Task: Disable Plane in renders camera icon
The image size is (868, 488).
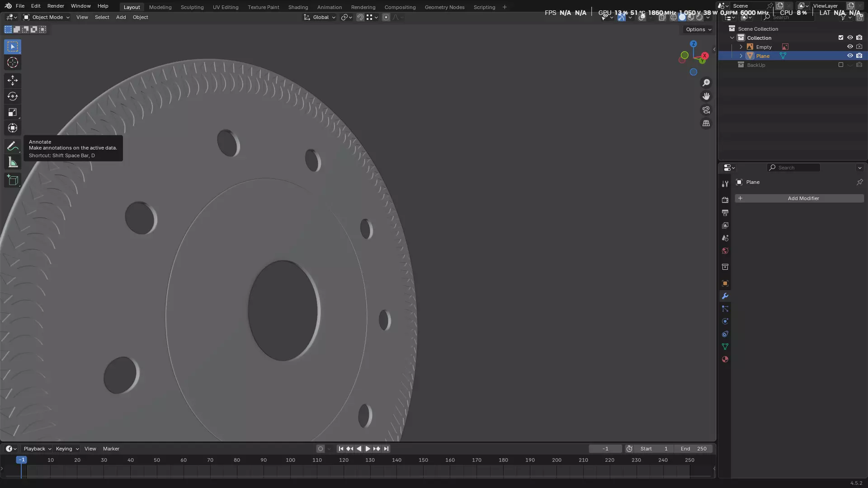Action: click(x=859, y=56)
